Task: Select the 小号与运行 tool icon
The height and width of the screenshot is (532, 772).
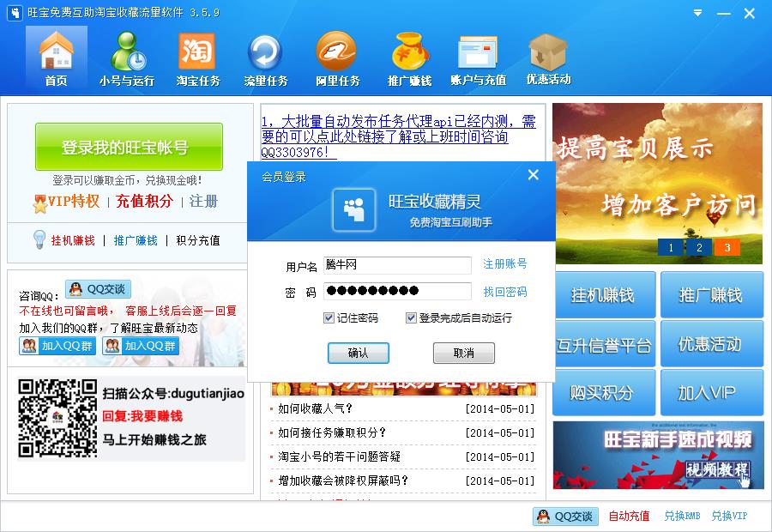Action: click(124, 58)
